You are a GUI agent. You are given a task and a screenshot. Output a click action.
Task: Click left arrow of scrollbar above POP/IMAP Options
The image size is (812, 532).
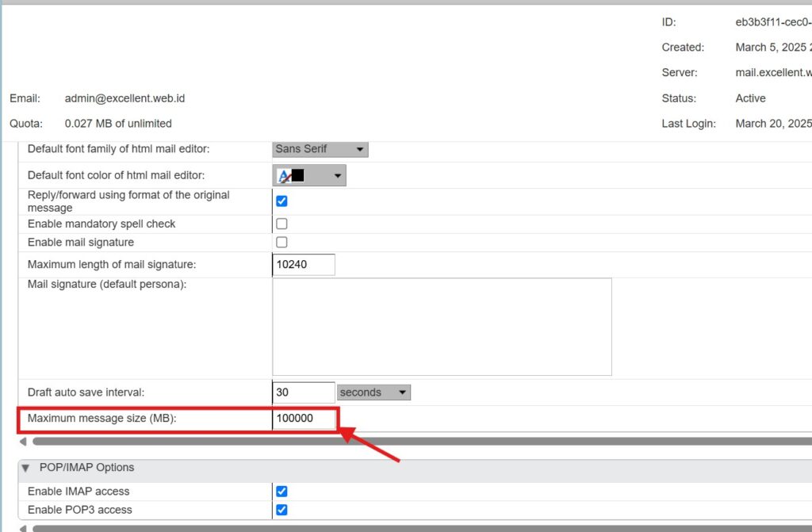[x=23, y=442]
